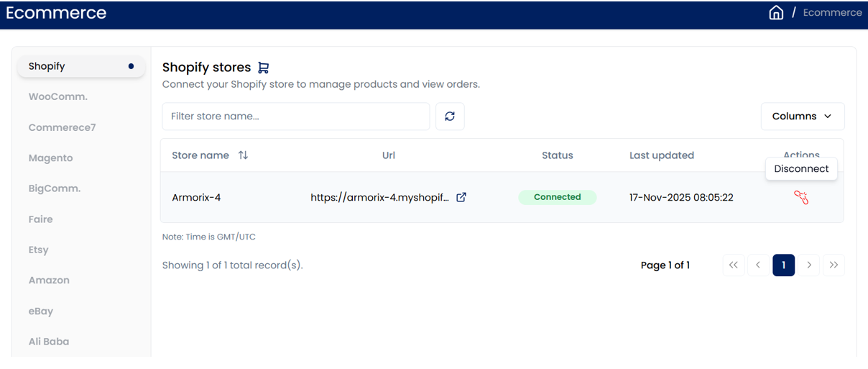Go to the previous page of records
This screenshot has width=868, height=369.
click(758, 265)
